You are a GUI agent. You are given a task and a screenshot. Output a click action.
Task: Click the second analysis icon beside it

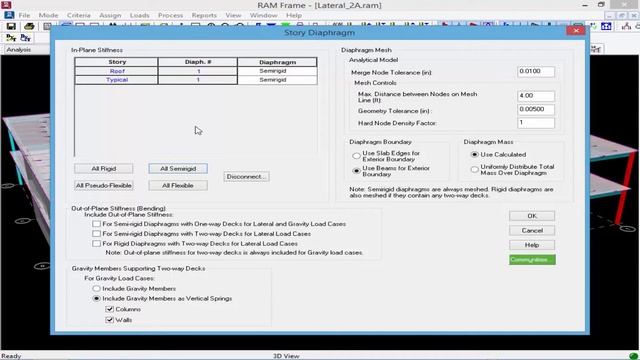click(x=25, y=38)
